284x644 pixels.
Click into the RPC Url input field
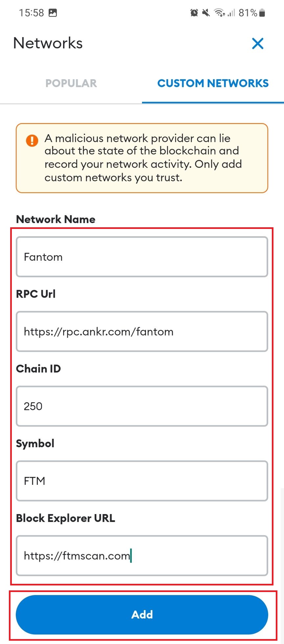point(142,332)
